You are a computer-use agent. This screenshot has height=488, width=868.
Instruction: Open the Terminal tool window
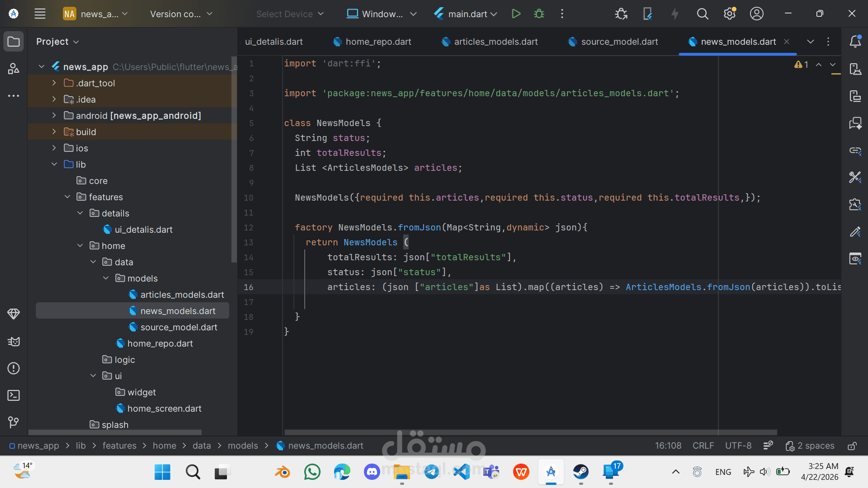pyautogui.click(x=14, y=395)
